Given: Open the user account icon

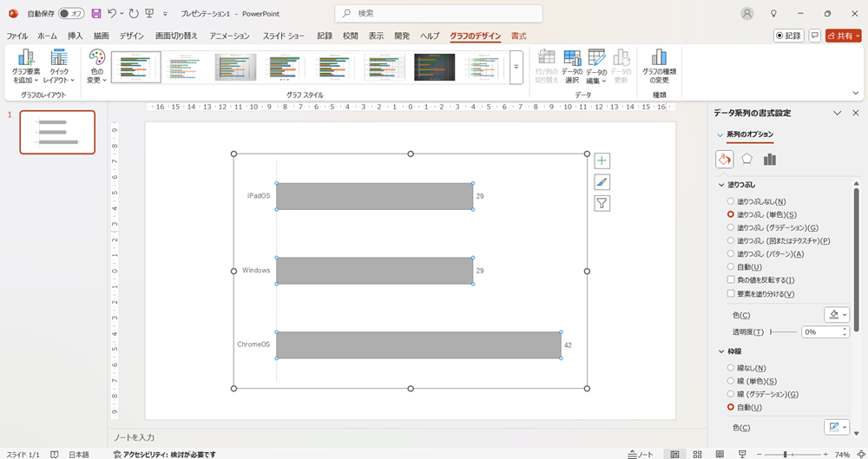Looking at the screenshot, I should pos(747,14).
